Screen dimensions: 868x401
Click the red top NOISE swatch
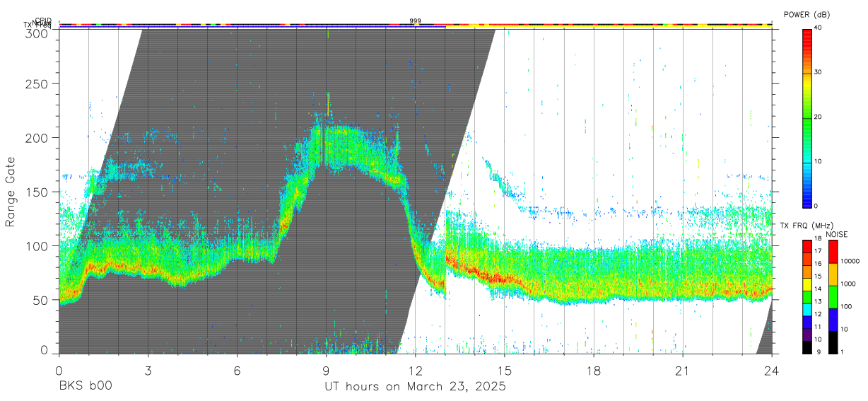tap(833, 252)
